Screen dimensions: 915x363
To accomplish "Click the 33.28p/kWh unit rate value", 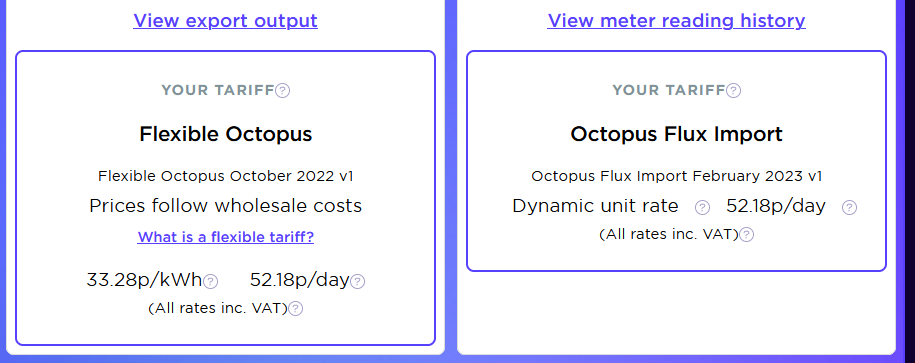I will 144,280.
